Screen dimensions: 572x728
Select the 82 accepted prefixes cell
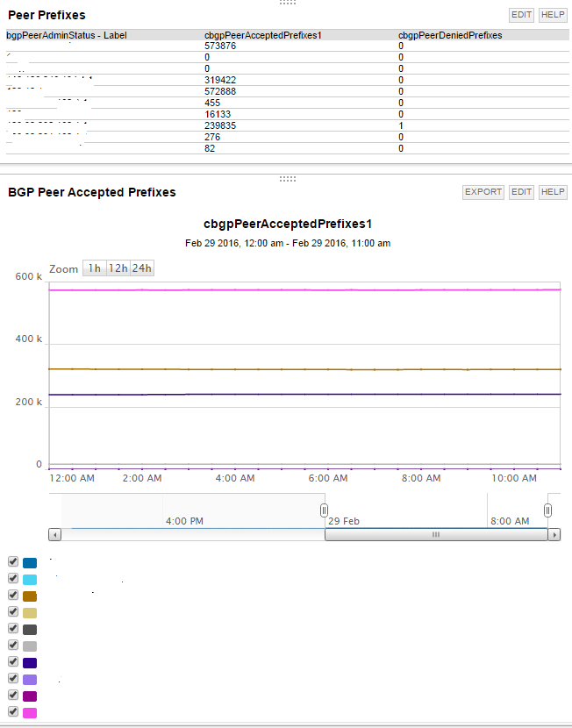coord(210,148)
